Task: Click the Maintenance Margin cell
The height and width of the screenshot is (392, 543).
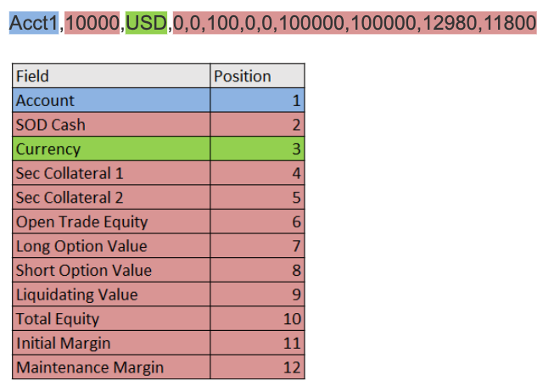Action: point(111,367)
